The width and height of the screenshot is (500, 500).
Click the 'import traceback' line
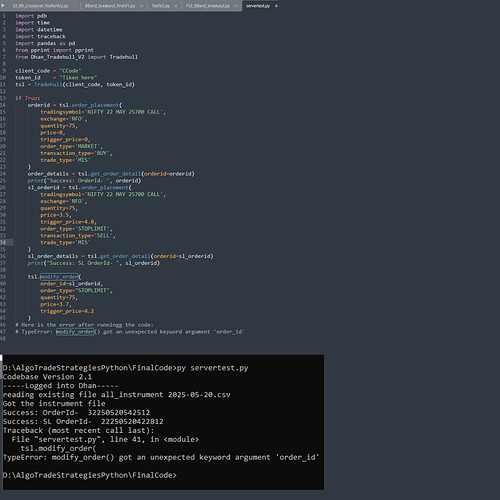(40, 36)
